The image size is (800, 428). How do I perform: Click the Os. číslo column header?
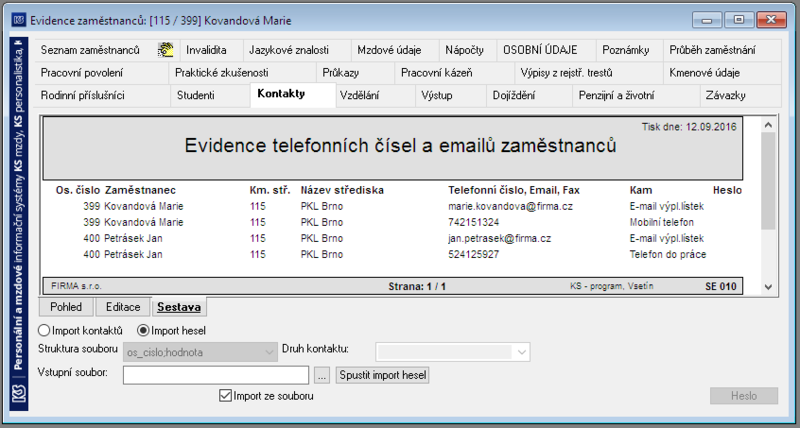click(x=78, y=190)
